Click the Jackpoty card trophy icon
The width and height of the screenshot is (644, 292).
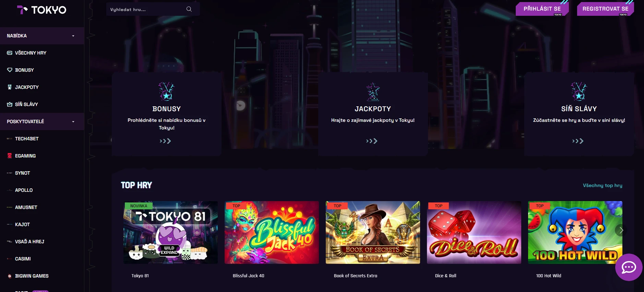tap(373, 91)
